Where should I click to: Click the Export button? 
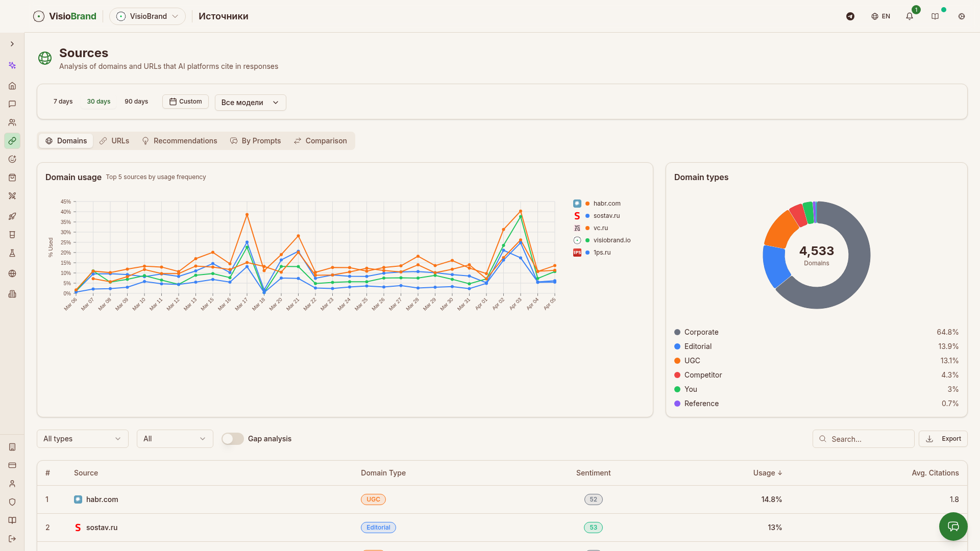[x=943, y=439]
